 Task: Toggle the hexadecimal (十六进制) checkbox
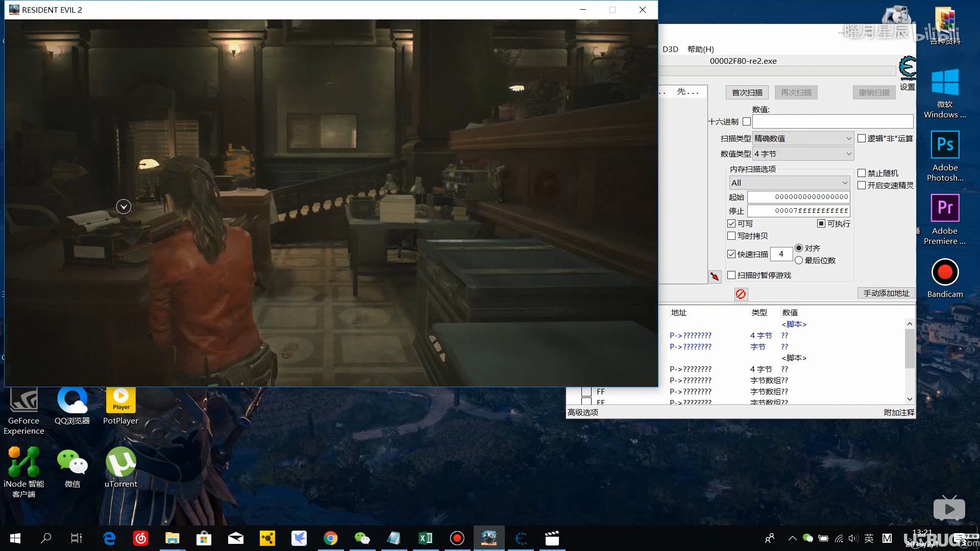(747, 121)
